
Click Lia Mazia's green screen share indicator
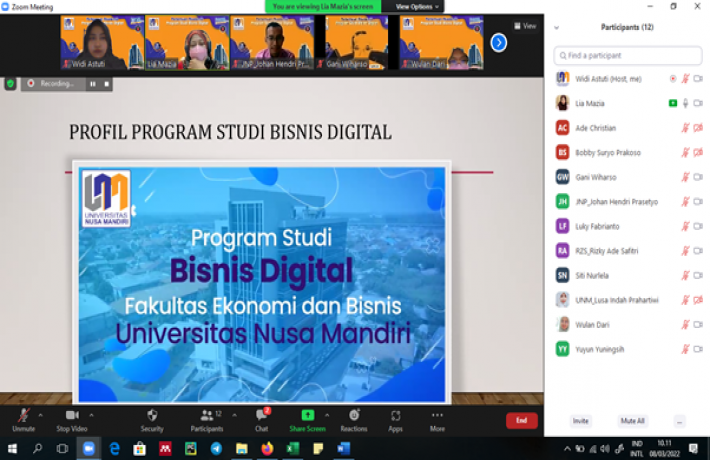pos(673,103)
